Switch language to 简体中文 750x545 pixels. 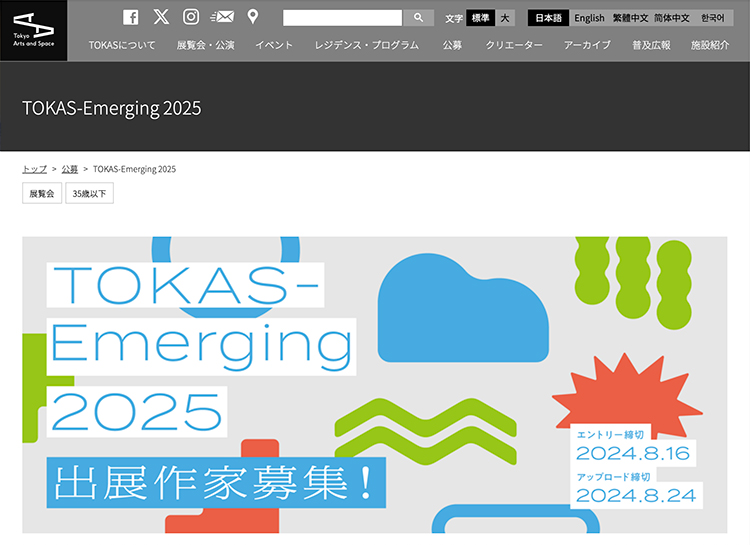click(672, 18)
